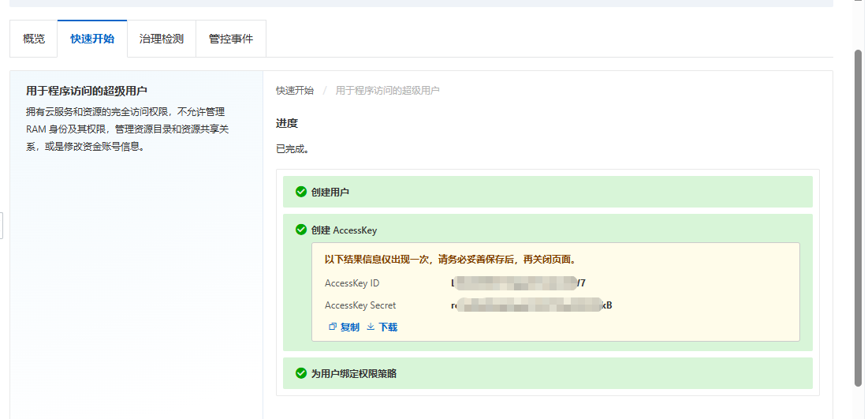Click 复制 to copy the AccessKey
868x419 pixels.
[x=349, y=327]
